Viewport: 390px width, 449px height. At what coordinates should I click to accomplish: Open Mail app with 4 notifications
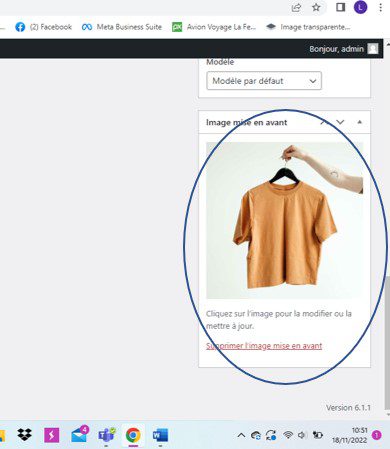tap(79, 434)
